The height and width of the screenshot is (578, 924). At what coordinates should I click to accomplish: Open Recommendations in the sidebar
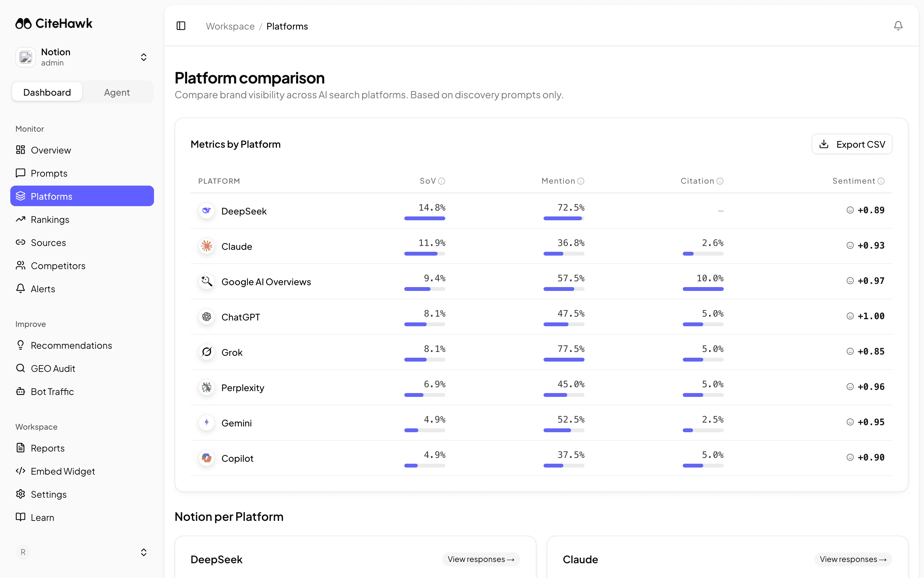tap(82, 345)
